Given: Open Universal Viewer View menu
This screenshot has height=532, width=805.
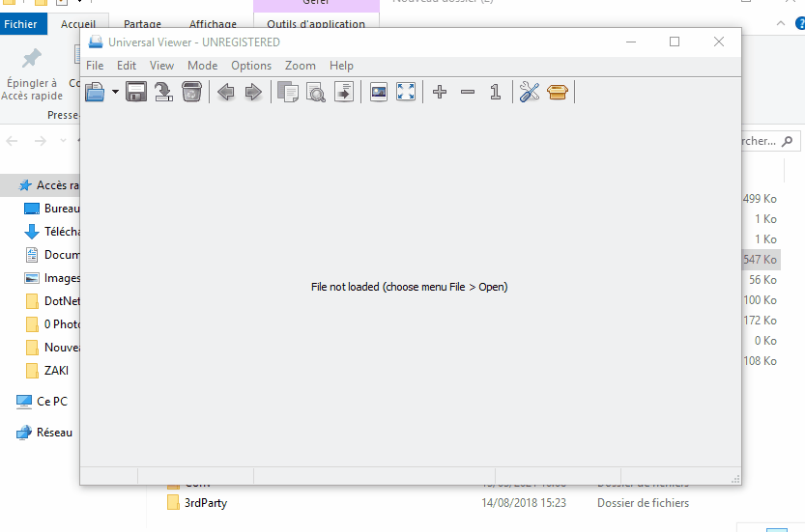Looking at the screenshot, I should [161, 66].
